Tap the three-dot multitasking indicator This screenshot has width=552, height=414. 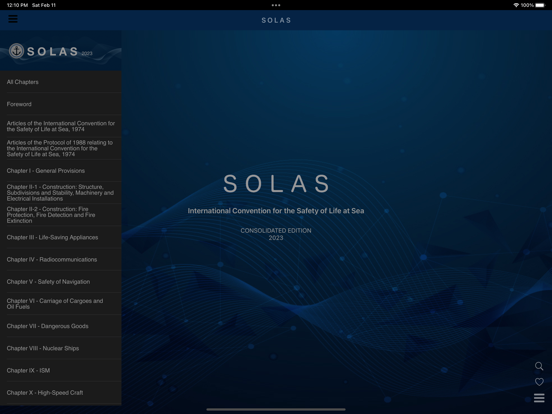pyautogui.click(x=276, y=5)
